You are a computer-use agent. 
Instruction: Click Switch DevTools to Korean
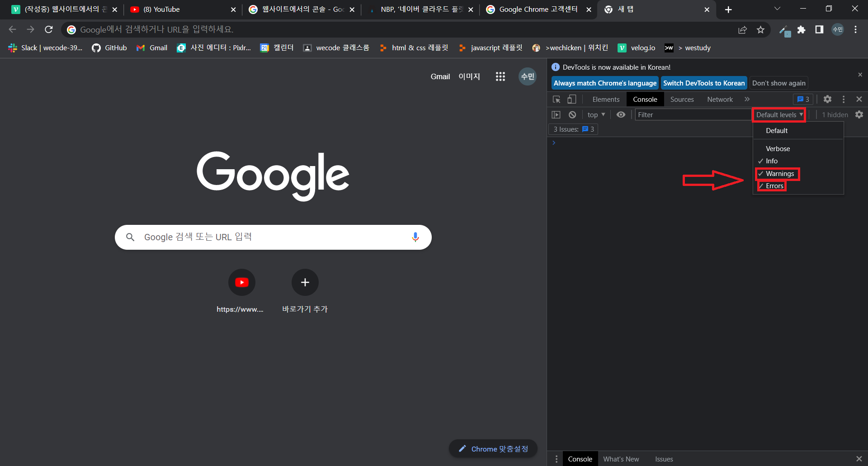point(704,83)
